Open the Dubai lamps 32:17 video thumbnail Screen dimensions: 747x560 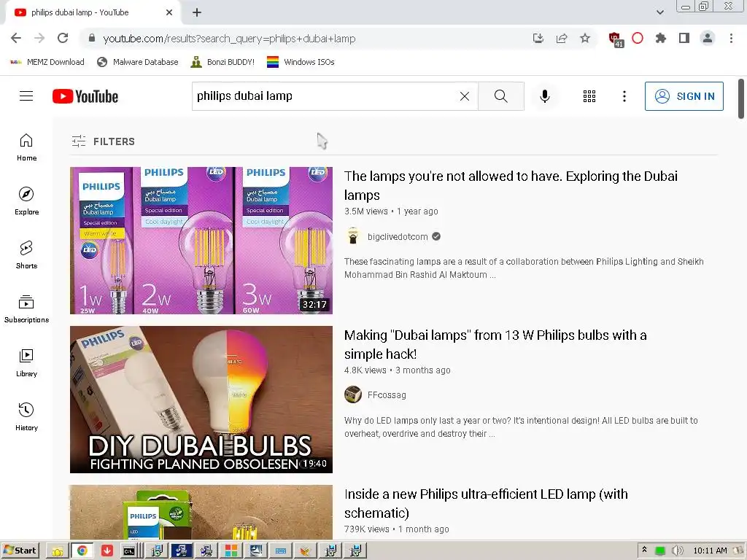(x=201, y=241)
